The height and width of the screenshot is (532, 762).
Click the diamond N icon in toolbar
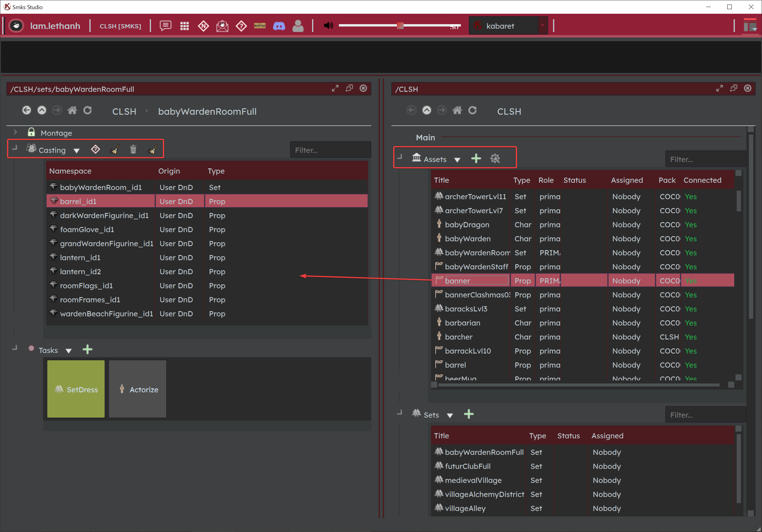[x=203, y=26]
